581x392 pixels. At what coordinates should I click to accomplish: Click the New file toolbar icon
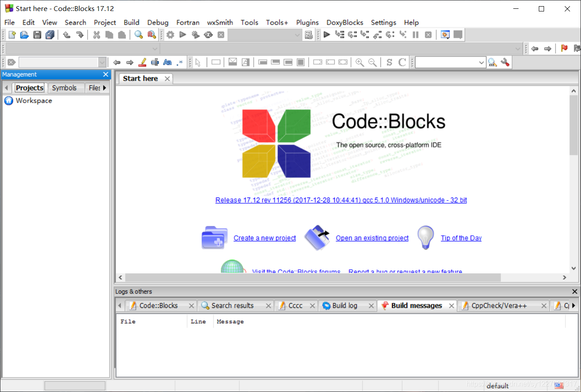pos(12,35)
